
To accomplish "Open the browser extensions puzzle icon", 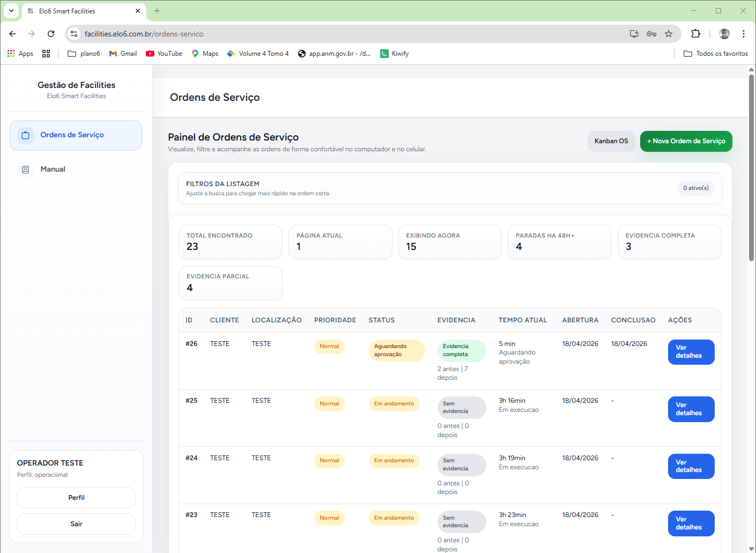I will click(695, 34).
